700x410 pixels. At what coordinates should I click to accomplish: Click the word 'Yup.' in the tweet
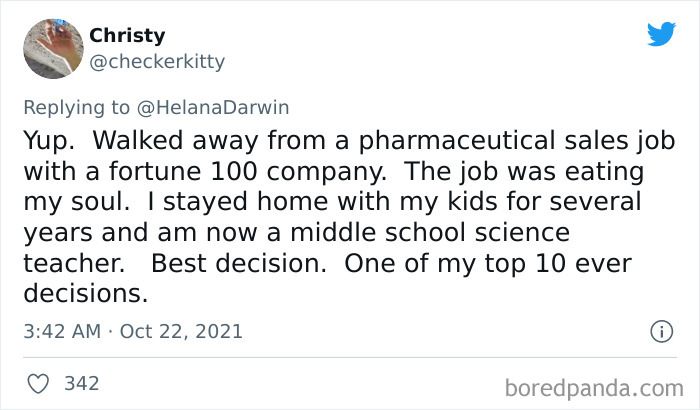point(44,137)
